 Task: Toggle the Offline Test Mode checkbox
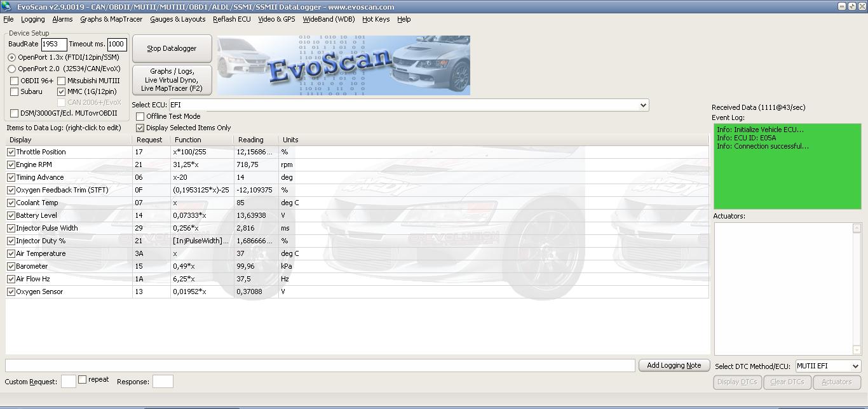(140, 117)
